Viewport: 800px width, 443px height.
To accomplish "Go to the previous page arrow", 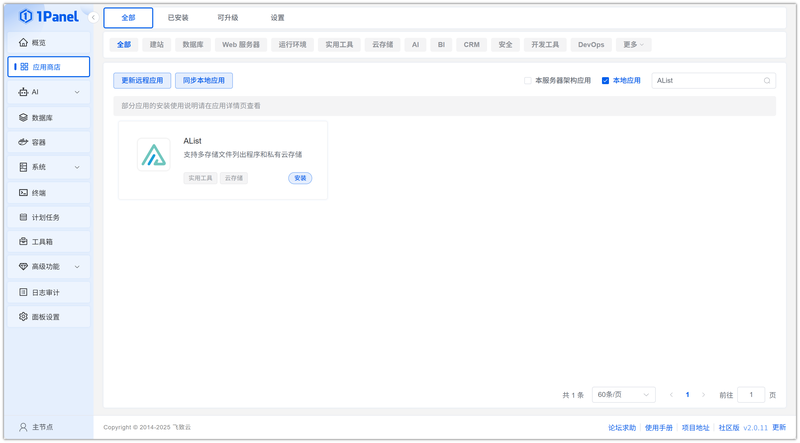I will pos(671,395).
